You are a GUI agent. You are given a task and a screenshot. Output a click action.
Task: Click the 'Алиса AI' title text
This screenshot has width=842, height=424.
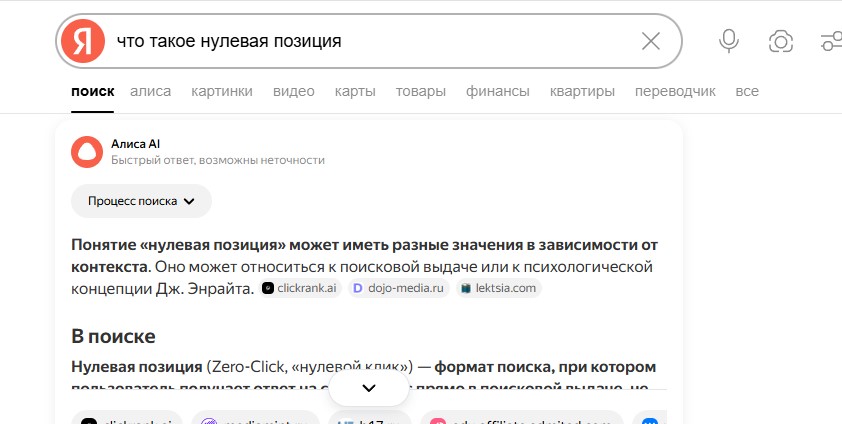[x=135, y=144]
